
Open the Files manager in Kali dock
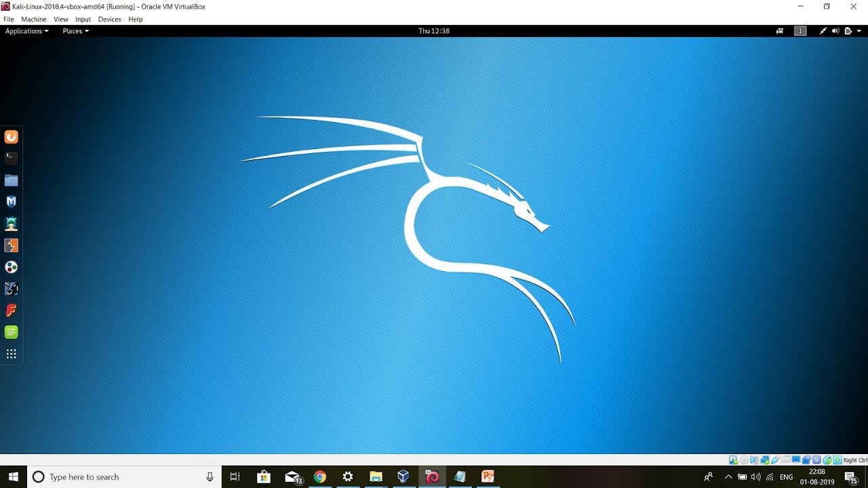[11, 180]
